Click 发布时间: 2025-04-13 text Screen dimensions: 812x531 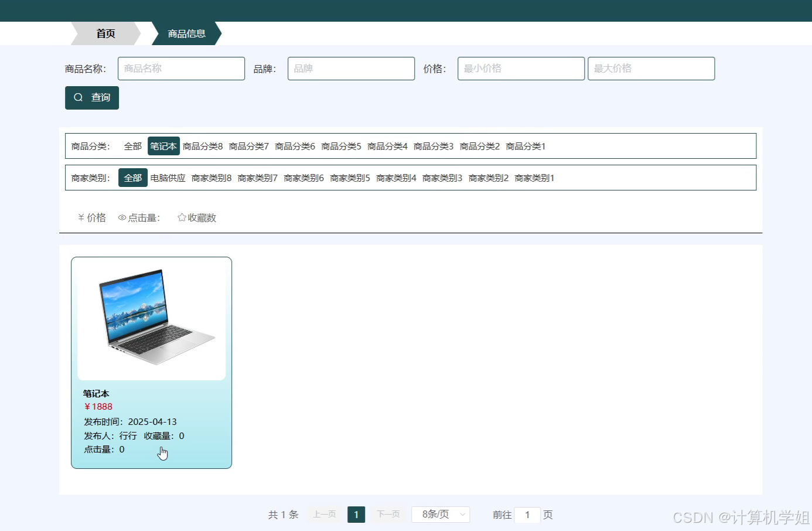point(130,422)
